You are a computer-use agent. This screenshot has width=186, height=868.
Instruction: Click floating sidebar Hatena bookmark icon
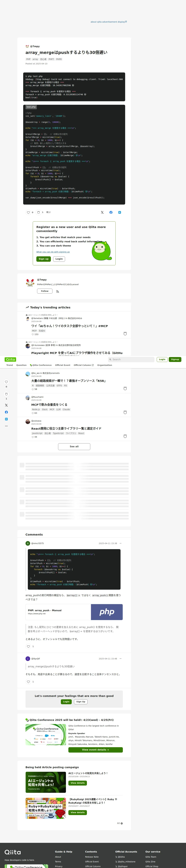[6, 419]
